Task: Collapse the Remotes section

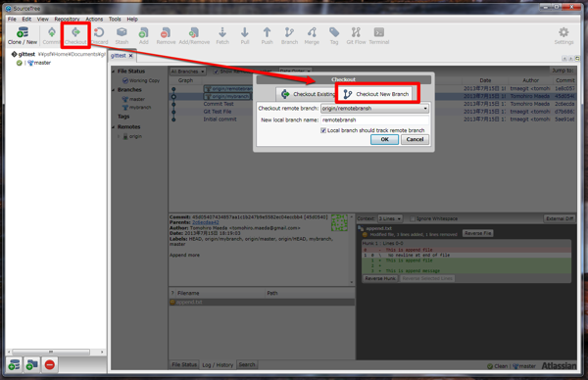Action: pyautogui.click(x=114, y=127)
